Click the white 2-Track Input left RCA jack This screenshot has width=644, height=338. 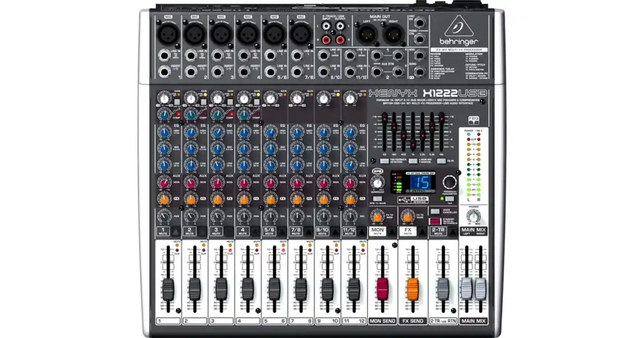[x=326, y=26]
